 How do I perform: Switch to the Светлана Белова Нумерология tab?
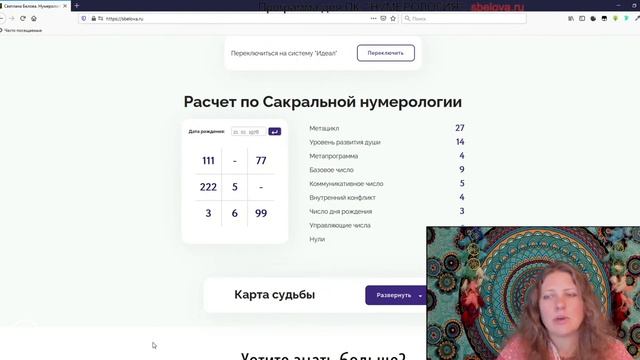point(32,6)
